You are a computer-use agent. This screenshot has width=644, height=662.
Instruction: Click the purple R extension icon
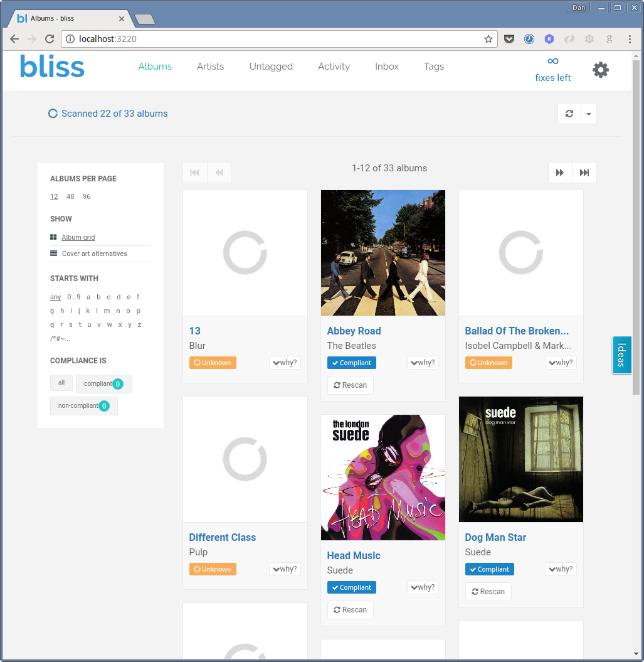point(549,40)
